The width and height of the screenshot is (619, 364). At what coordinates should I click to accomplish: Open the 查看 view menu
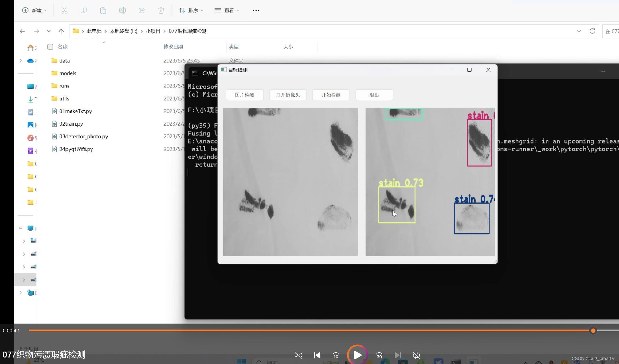[227, 10]
